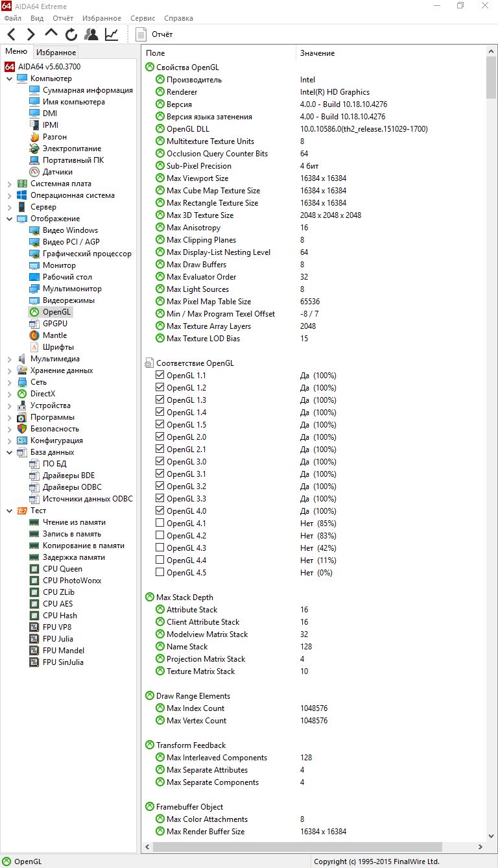Select AIDA64 v5.60.3700 root node
Image resolution: width=498 pixels, height=868 pixels.
[x=49, y=67]
